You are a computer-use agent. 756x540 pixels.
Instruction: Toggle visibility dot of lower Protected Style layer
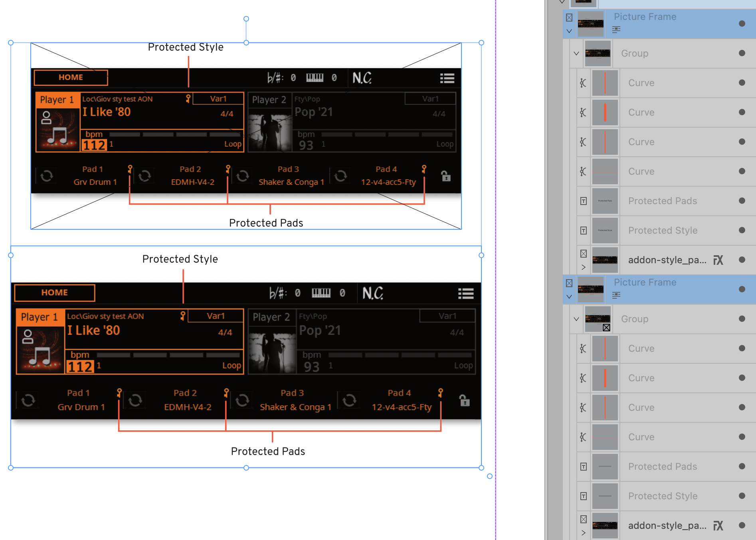(x=742, y=496)
